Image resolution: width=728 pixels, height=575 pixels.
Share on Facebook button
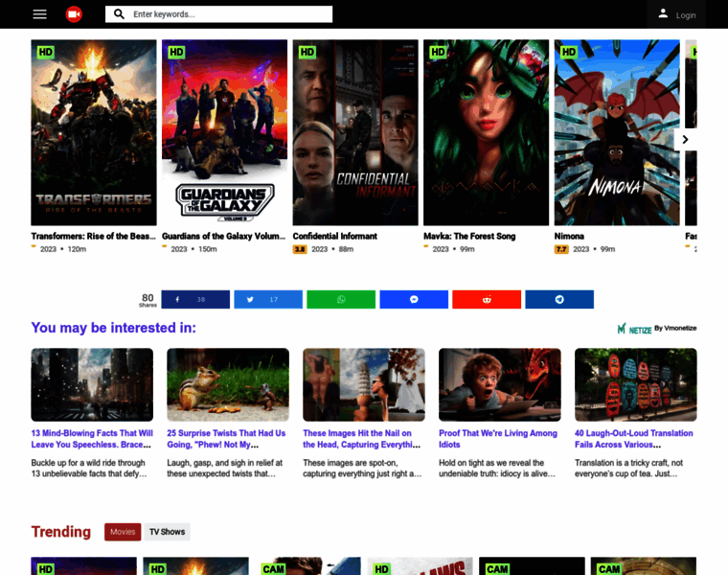click(195, 300)
